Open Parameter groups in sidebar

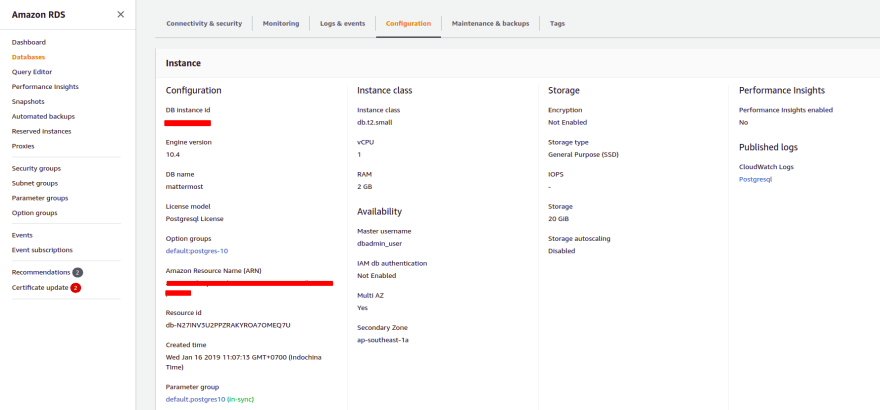pos(40,198)
